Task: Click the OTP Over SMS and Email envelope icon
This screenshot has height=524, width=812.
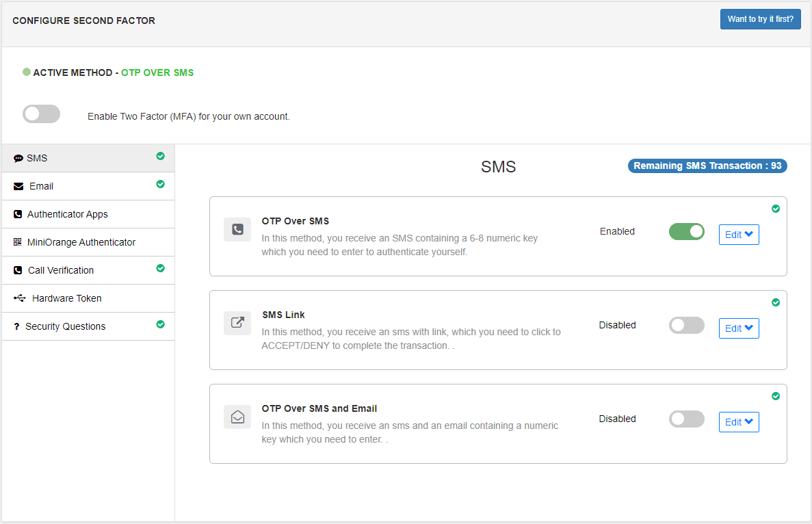Action: 237,416
